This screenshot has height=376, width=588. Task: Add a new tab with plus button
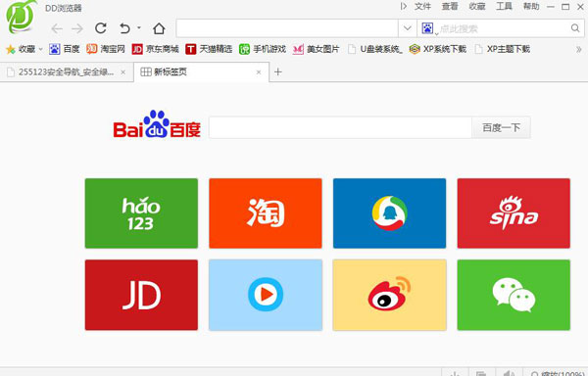coord(278,71)
